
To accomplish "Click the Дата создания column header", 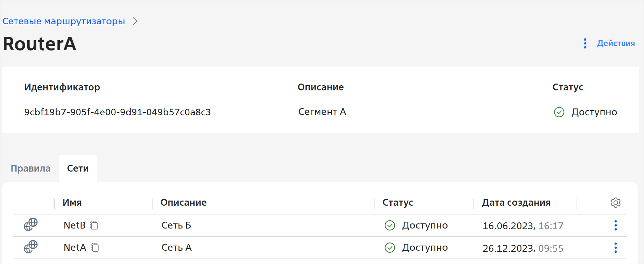I will 516,203.
